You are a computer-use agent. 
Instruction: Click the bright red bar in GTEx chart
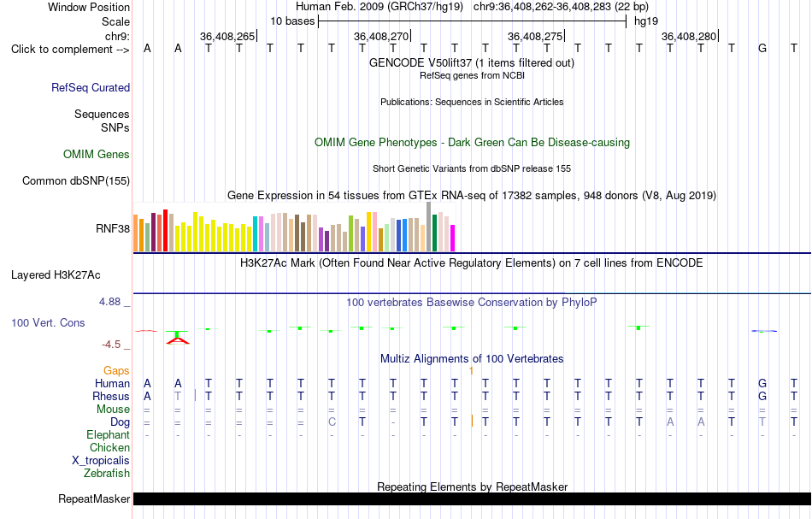[165, 231]
